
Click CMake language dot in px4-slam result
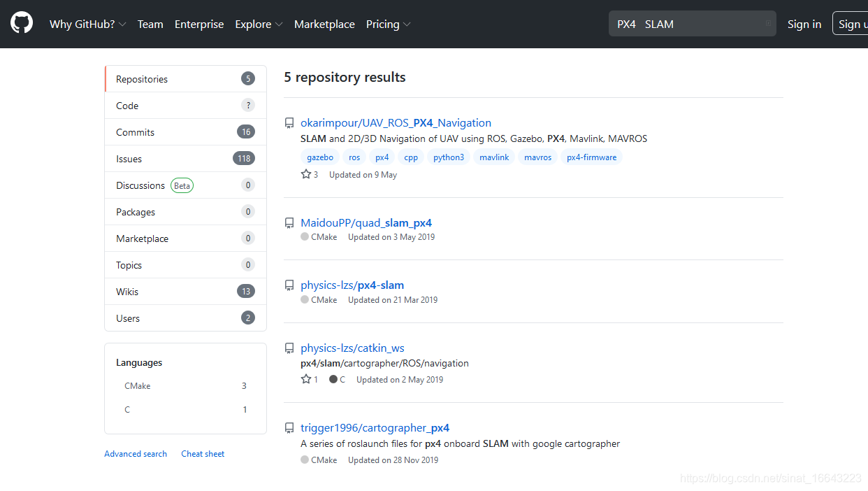coord(305,299)
